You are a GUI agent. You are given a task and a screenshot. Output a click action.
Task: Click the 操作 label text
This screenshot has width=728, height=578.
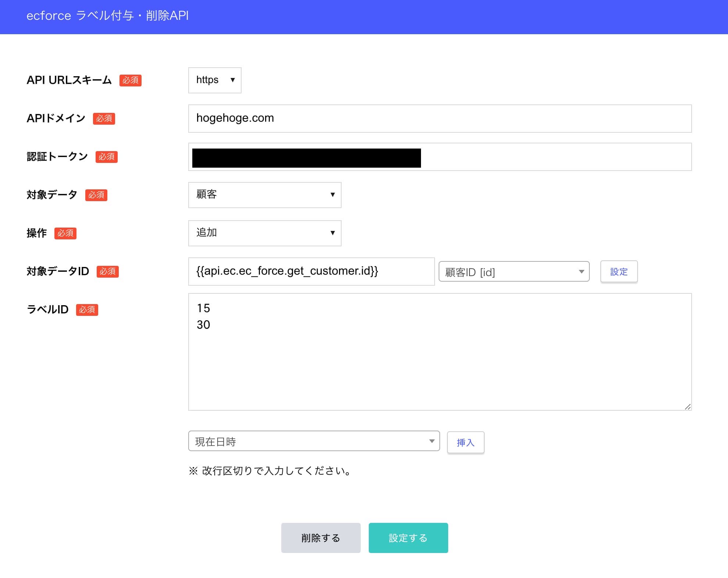(x=37, y=233)
